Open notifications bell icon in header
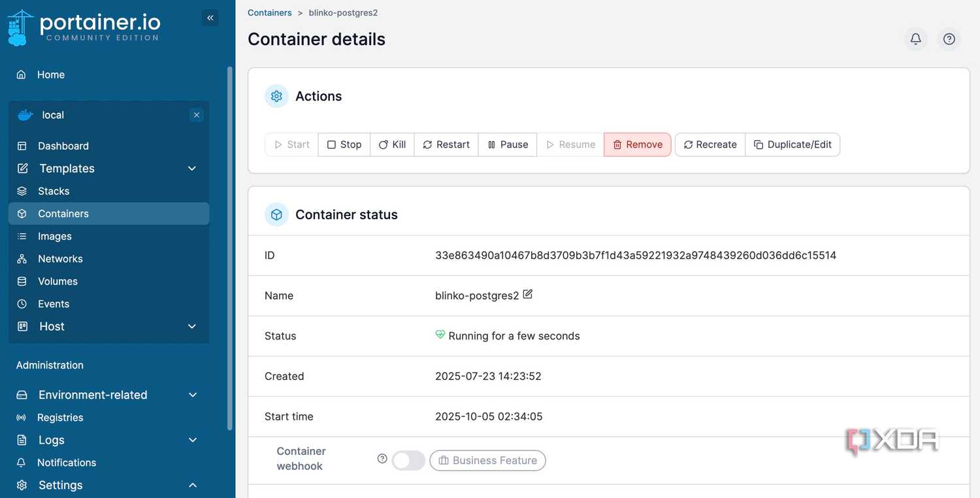 pos(916,39)
